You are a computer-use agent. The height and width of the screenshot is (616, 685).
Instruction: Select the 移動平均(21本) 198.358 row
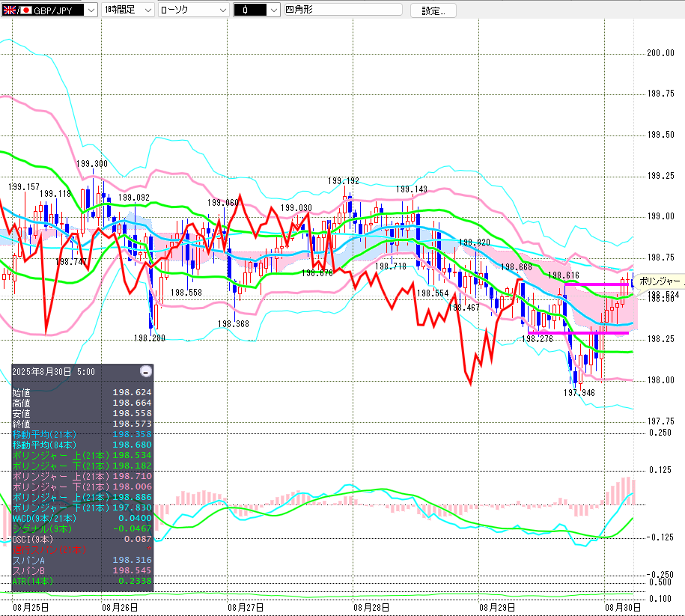(x=82, y=434)
